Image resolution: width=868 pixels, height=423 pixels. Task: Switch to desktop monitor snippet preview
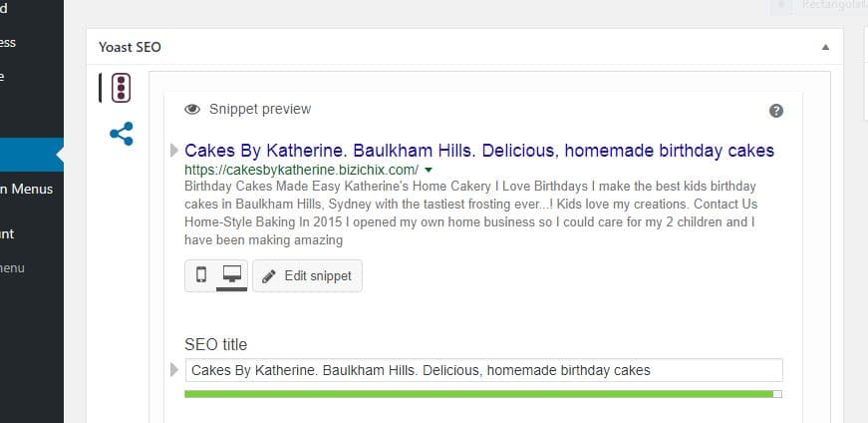click(x=231, y=274)
